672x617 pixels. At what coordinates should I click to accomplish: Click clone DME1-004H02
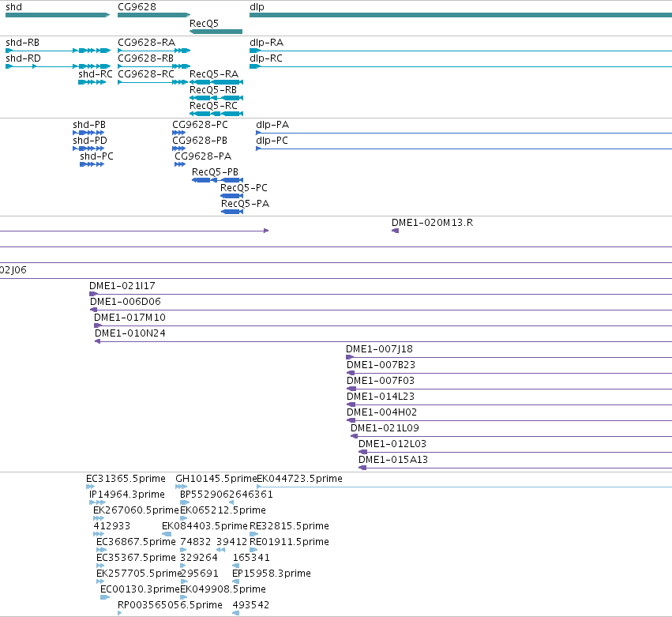[x=382, y=413]
